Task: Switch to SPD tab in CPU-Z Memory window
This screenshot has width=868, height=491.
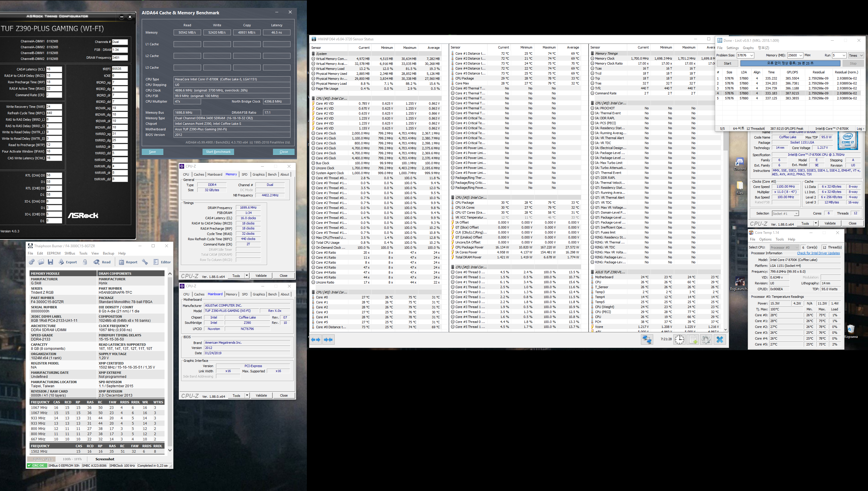Action: click(x=245, y=174)
